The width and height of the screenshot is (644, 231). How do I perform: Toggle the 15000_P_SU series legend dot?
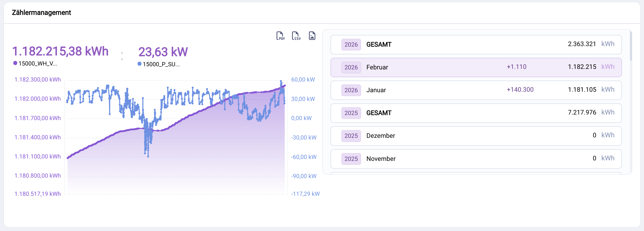(x=139, y=64)
